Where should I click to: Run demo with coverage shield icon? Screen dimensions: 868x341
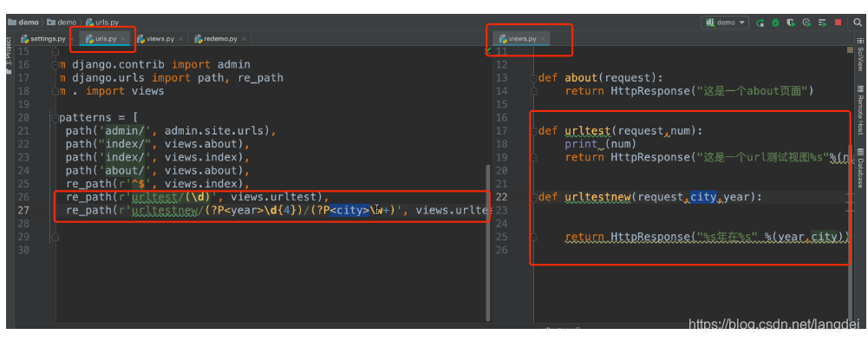click(791, 23)
